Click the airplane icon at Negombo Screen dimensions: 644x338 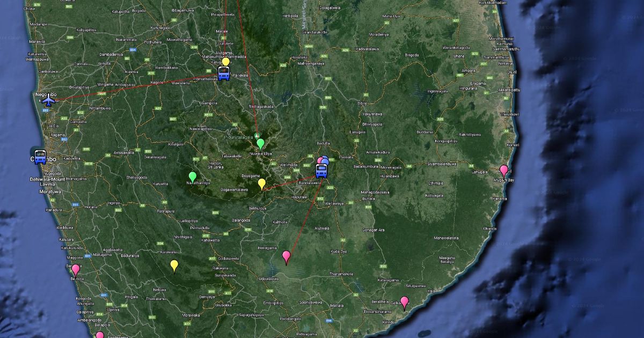click(49, 100)
